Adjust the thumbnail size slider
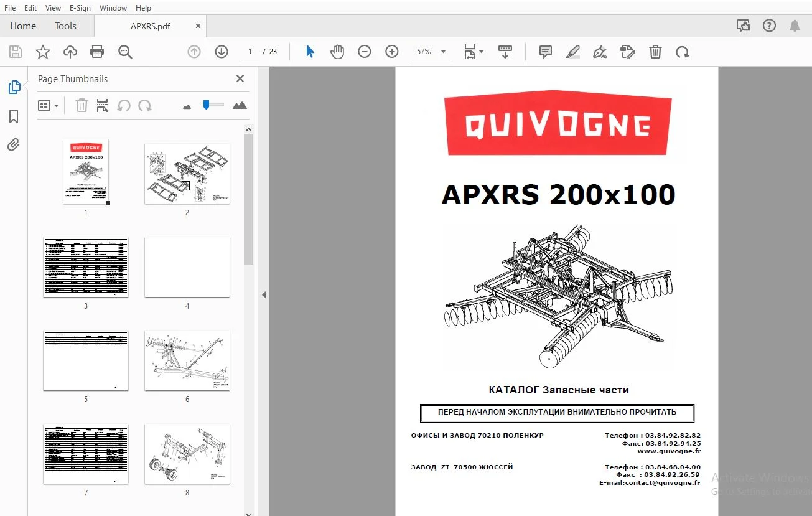 coord(206,105)
